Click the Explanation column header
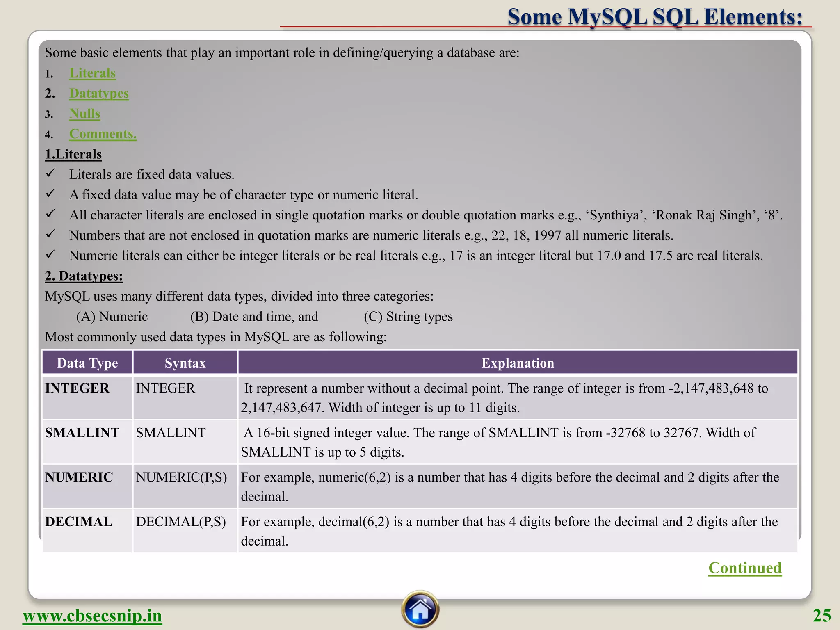The image size is (840, 630). (x=518, y=363)
